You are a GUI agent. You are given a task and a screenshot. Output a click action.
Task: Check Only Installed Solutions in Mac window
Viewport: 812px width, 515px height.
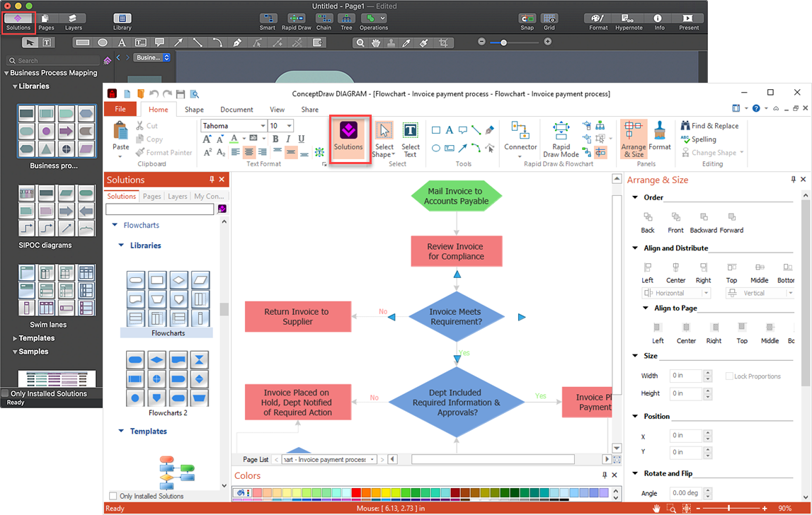(x=6, y=393)
